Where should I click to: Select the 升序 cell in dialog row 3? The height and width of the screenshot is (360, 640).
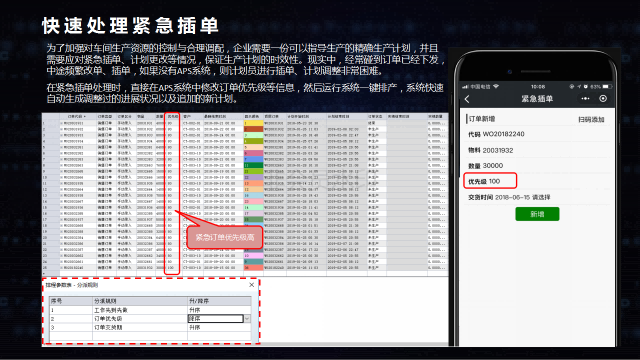(x=219, y=327)
